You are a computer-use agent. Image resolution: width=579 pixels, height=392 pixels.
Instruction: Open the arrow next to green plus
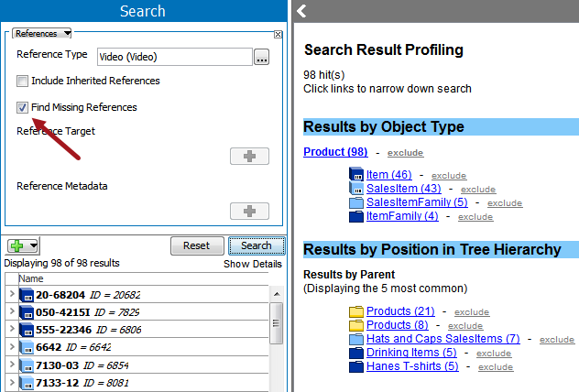(x=33, y=245)
